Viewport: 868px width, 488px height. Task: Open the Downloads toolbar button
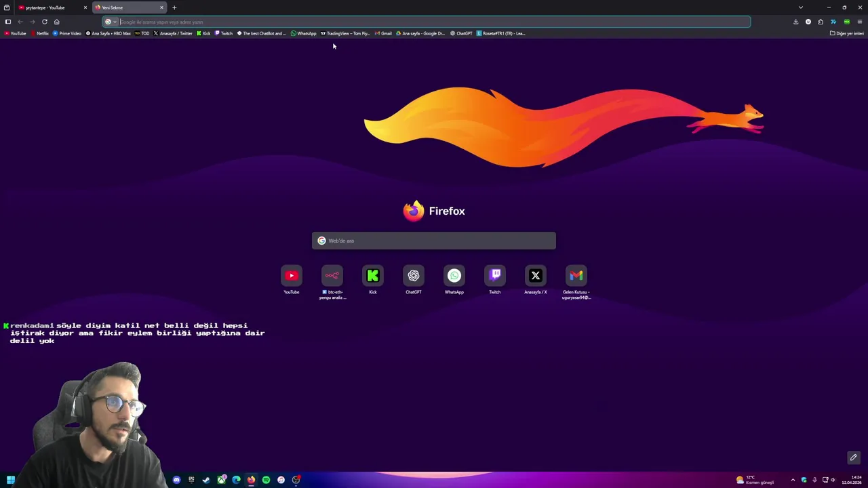point(795,22)
